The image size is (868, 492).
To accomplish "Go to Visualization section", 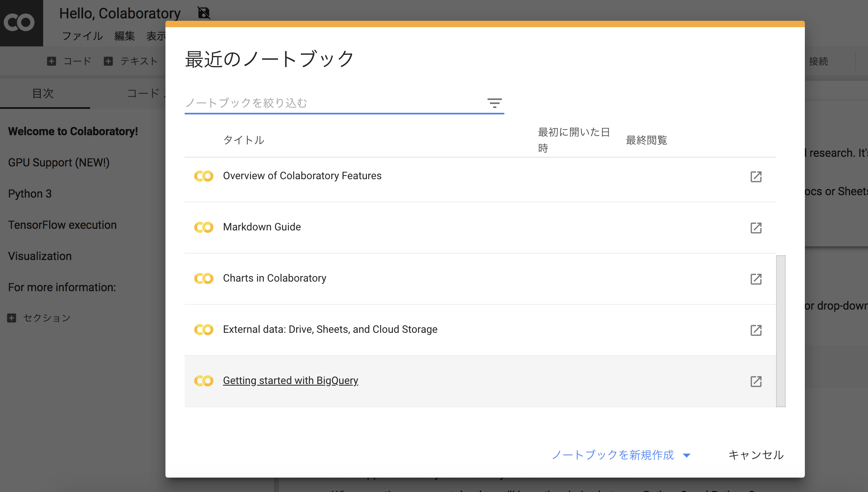I will pos(40,256).
